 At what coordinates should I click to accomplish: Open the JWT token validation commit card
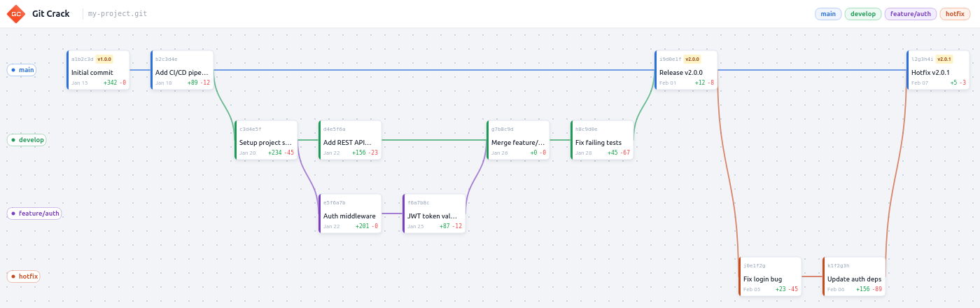coord(434,213)
